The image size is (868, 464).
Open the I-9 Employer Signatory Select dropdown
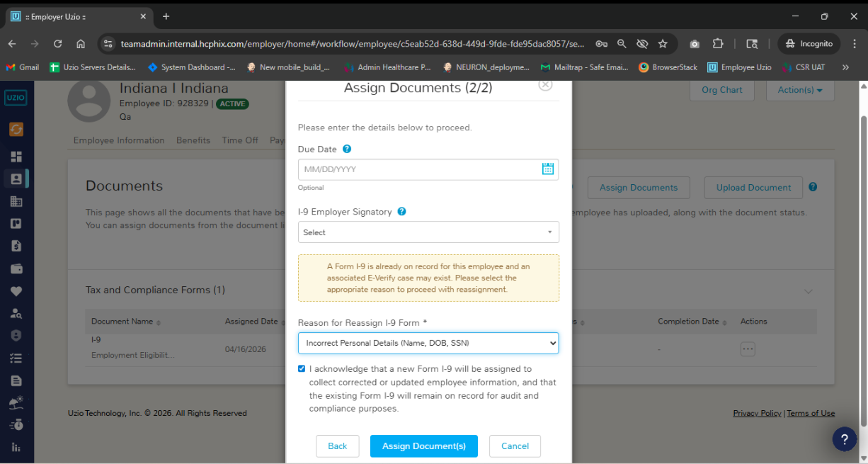pos(428,232)
